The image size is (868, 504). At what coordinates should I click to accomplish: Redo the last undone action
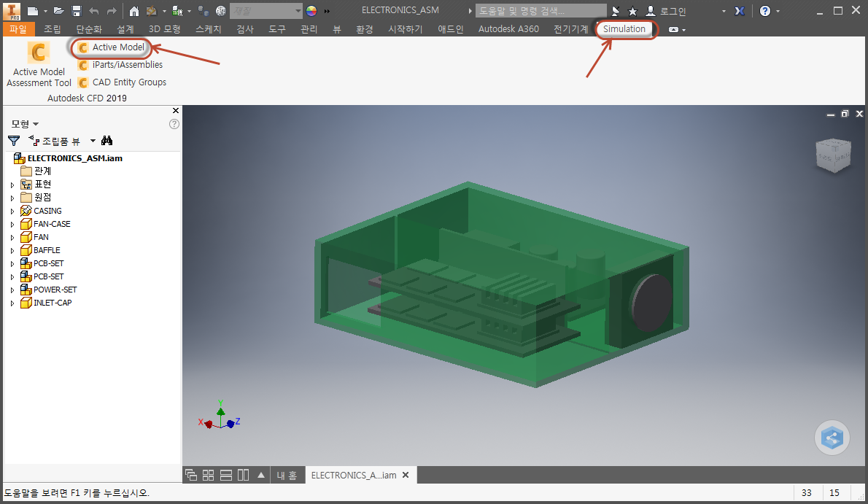coord(112,11)
